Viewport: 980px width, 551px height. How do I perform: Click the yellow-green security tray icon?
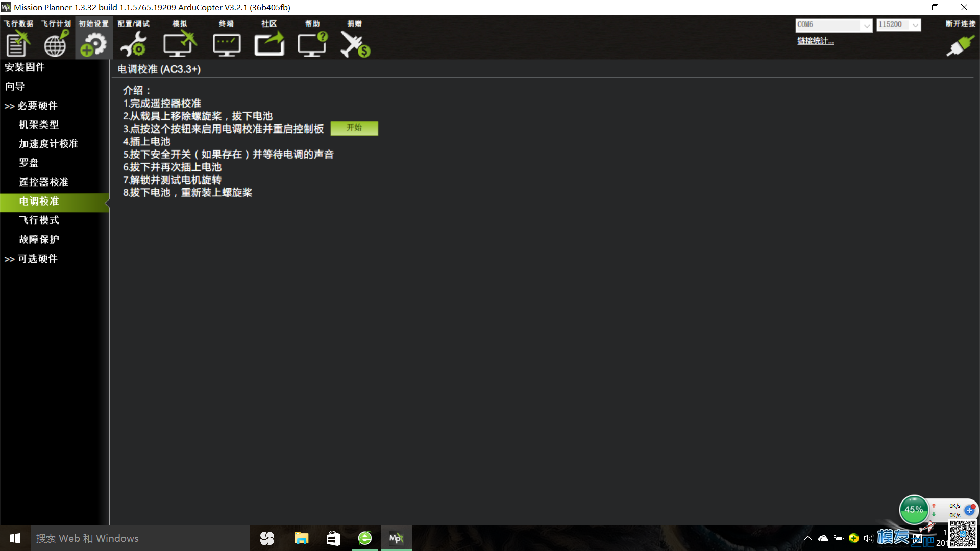click(x=853, y=538)
